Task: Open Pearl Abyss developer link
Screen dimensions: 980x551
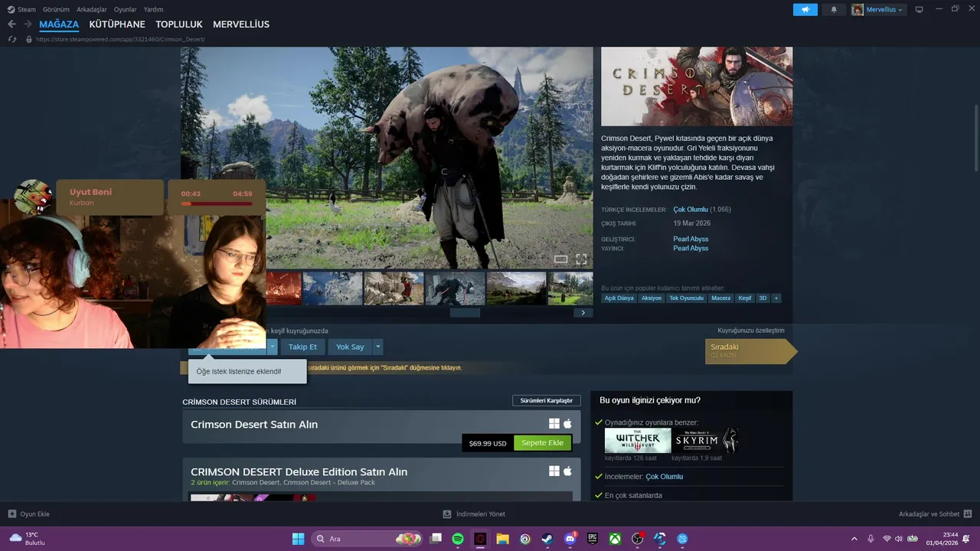Action: [x=691, y=239]
